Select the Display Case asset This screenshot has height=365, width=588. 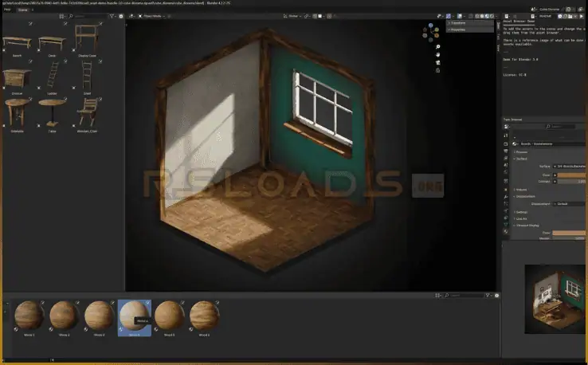tap(87, 39)
